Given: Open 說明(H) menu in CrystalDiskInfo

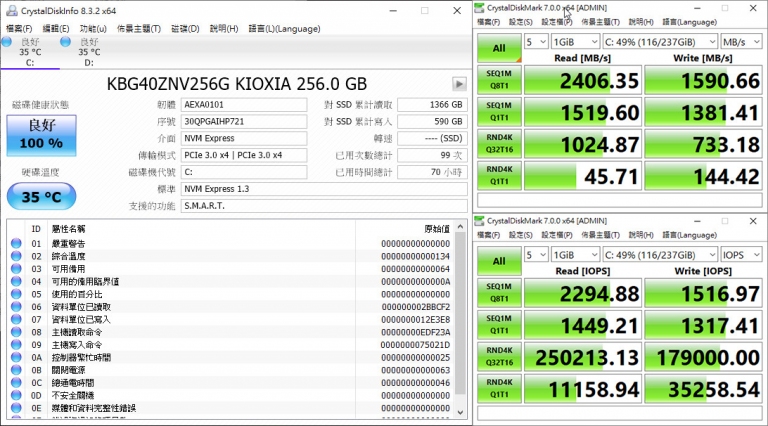Looking at the screenshot, I should (224, 29).
